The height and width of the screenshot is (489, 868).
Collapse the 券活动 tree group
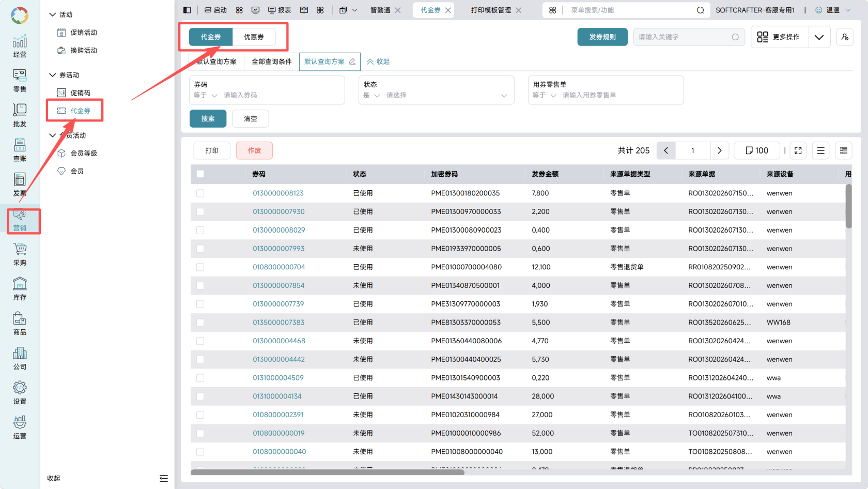52,75
